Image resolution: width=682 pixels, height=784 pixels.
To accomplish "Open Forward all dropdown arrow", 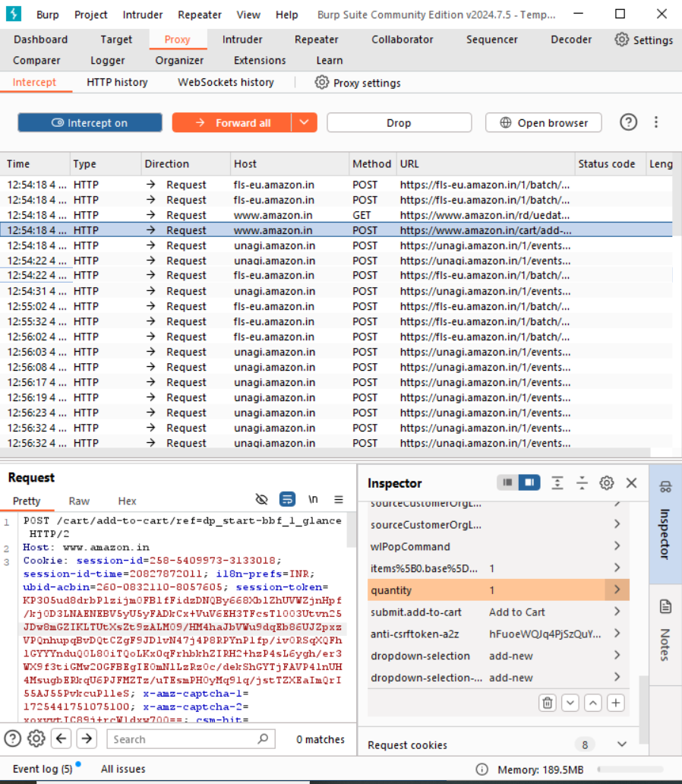I will 304,122.
